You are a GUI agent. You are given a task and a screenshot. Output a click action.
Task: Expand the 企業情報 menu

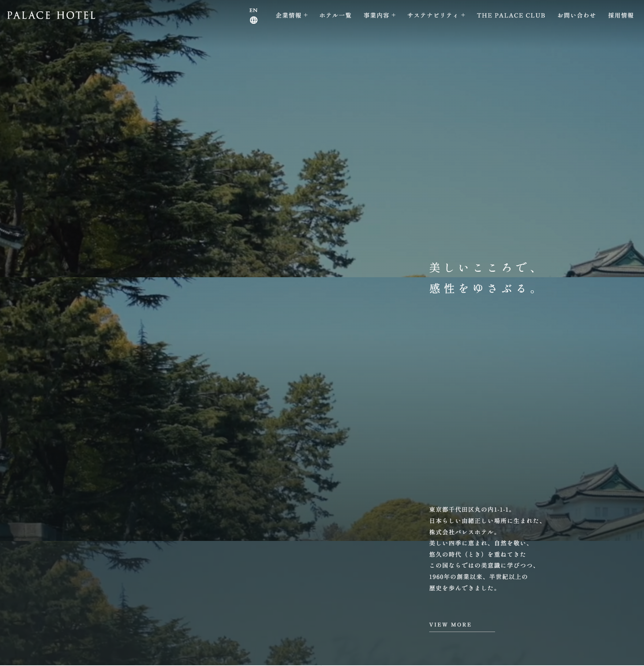pyautogui.click(x=292, y=15)
